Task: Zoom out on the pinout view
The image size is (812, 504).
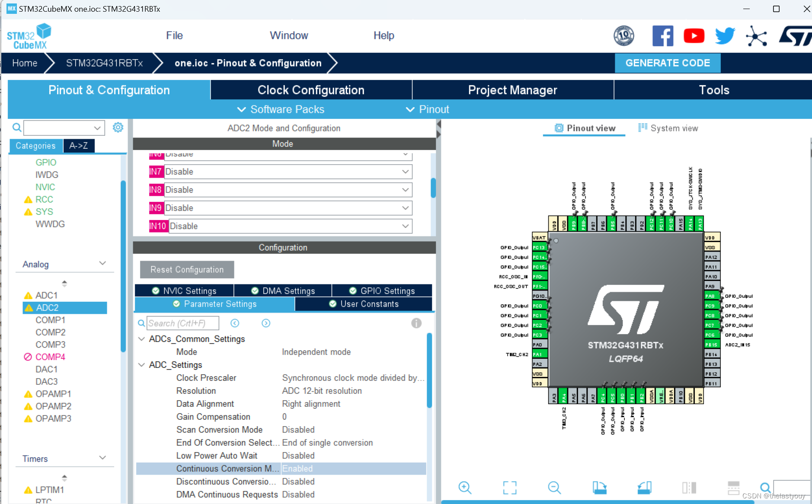Action: [554, 488]
